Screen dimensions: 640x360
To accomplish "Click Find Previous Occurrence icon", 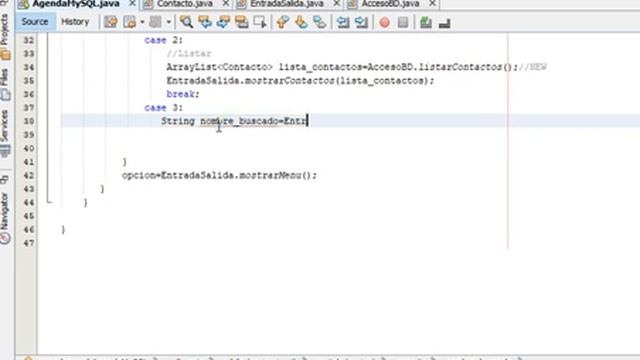I will [x=205, y=22].
